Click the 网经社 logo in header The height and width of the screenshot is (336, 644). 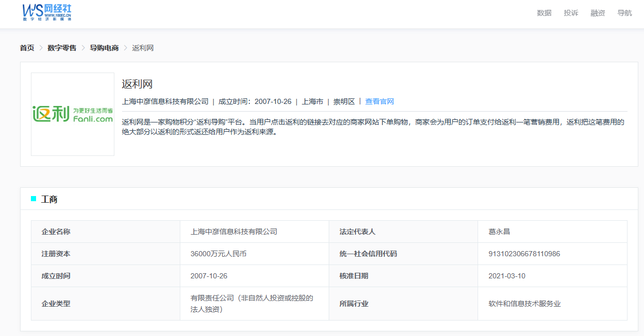click(x=47, y=12)
